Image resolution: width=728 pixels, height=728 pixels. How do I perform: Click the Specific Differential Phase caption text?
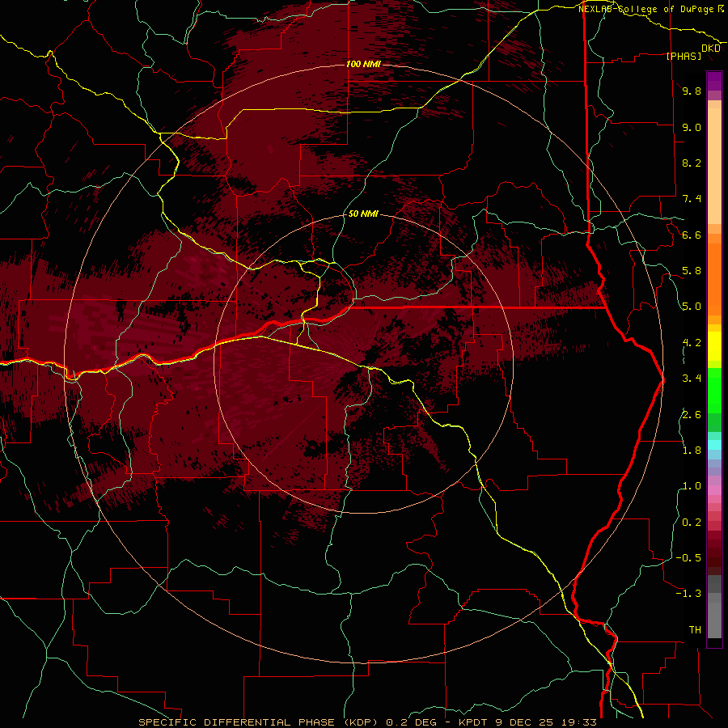367,722
